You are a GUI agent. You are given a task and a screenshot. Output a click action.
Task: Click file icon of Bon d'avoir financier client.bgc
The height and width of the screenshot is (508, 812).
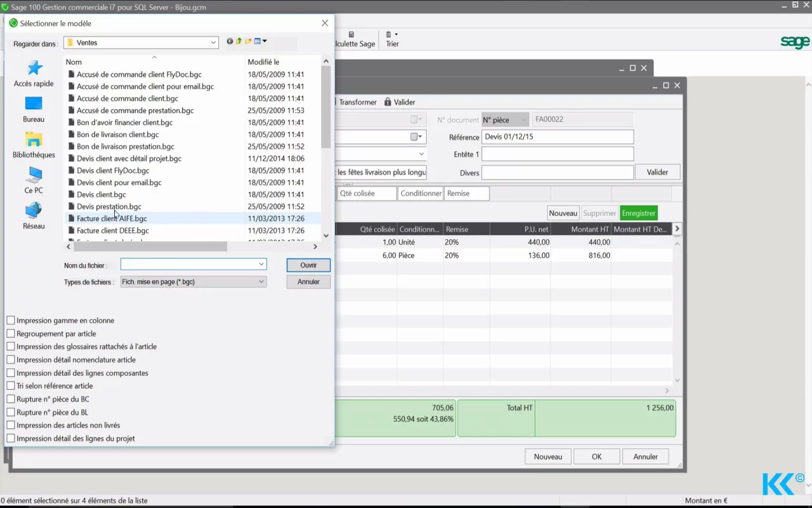tap(71, 123)
